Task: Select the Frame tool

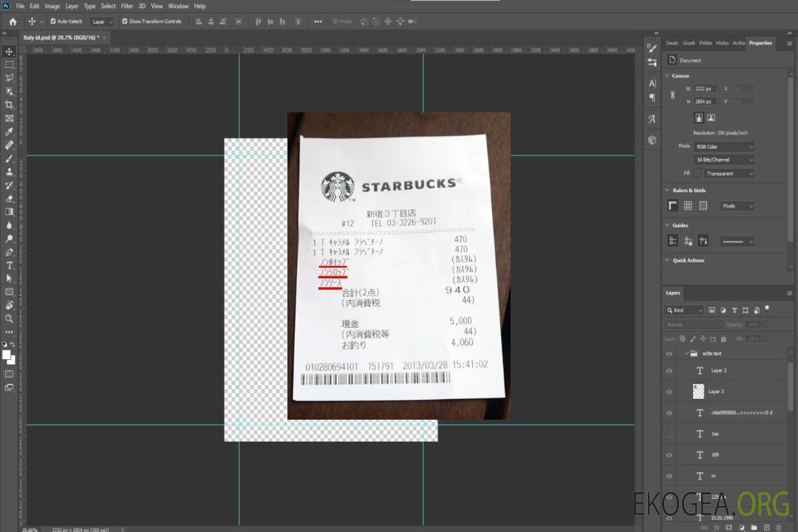Action: (9, 118)
